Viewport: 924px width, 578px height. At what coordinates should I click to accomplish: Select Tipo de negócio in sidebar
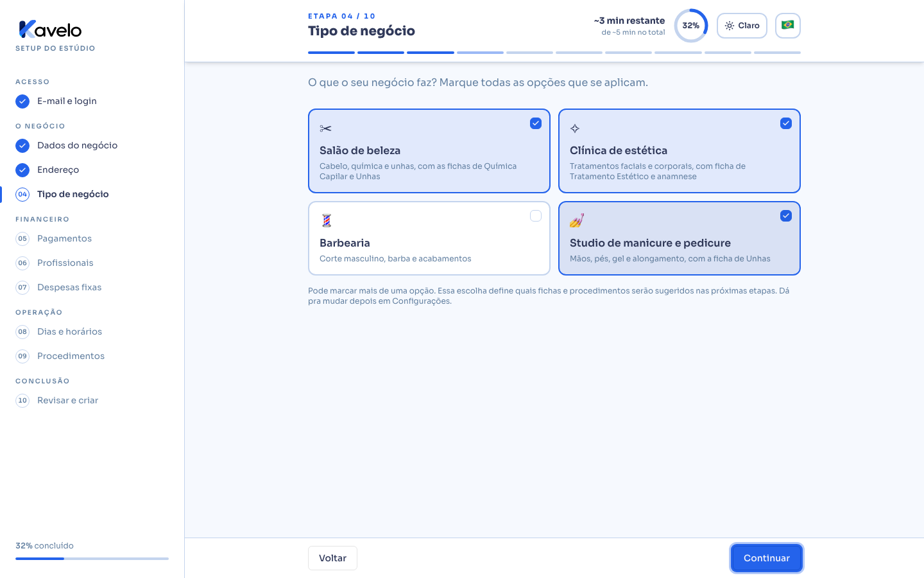[73, 194]
